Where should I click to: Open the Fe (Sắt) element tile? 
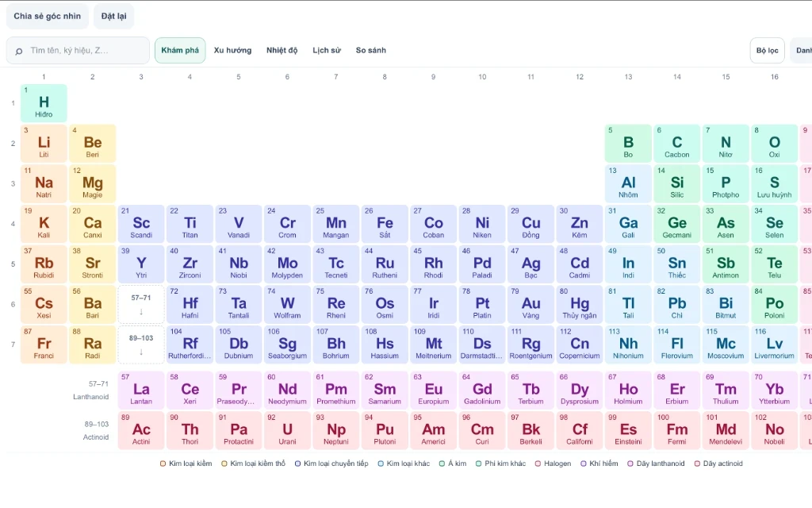[x=385, y=224]
